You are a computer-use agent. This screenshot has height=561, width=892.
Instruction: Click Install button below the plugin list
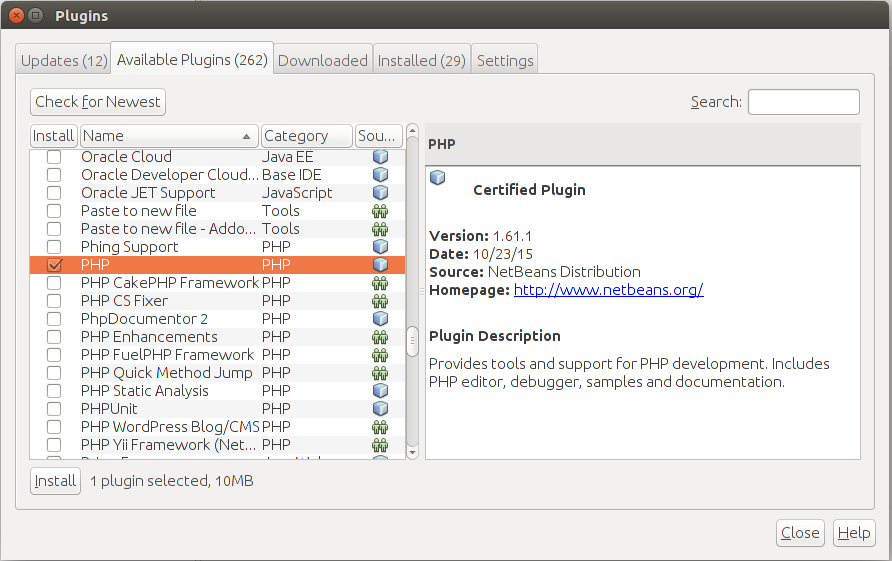point(55,481)
